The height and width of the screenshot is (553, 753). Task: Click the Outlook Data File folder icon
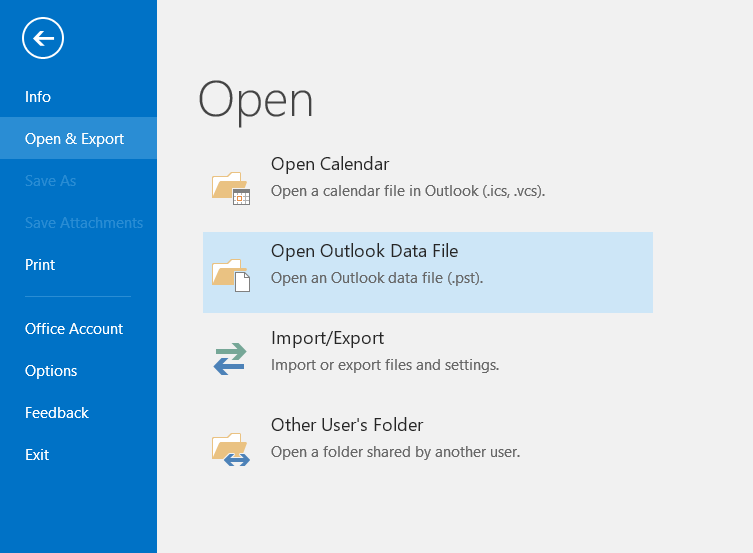click(230, 274)
